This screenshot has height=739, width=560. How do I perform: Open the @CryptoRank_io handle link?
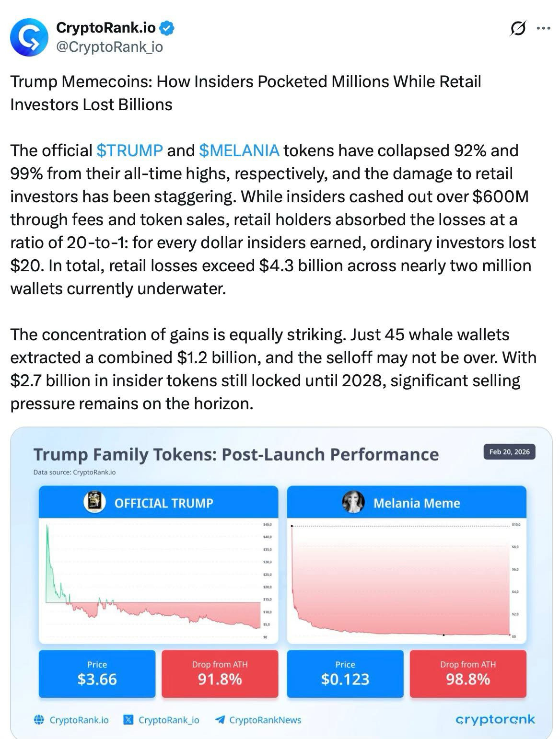point(109,47)
